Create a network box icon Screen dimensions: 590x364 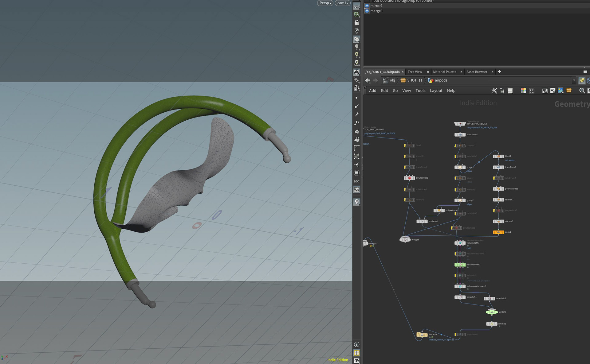(x=545, y=91)
